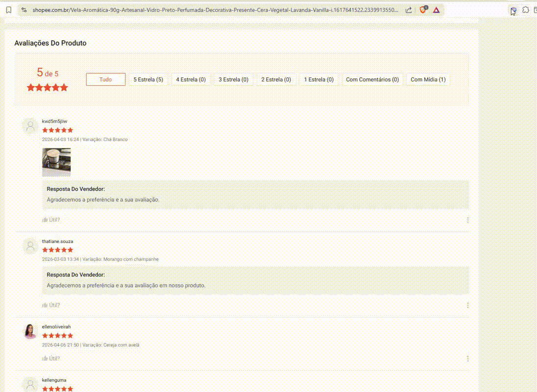
Task: Filter reviews by 4 Estrela (0)
Action: point(191,79)
